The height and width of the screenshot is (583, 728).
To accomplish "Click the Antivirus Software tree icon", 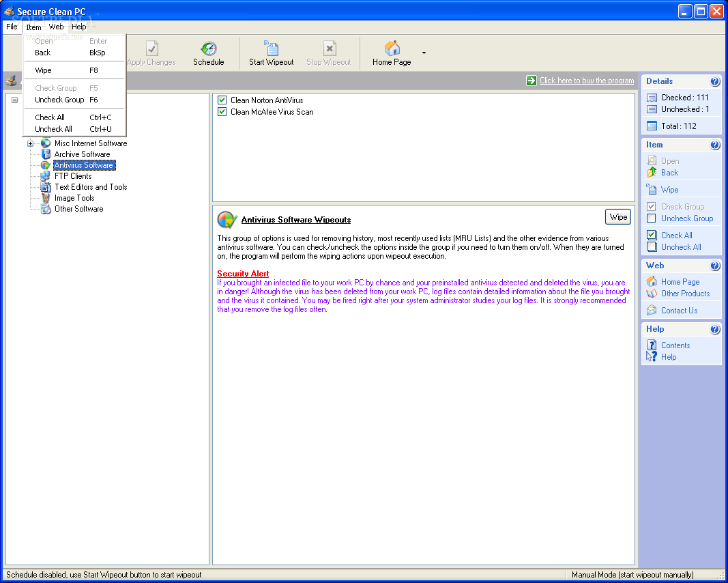I will pyautogui.click(x=46, y=165).
